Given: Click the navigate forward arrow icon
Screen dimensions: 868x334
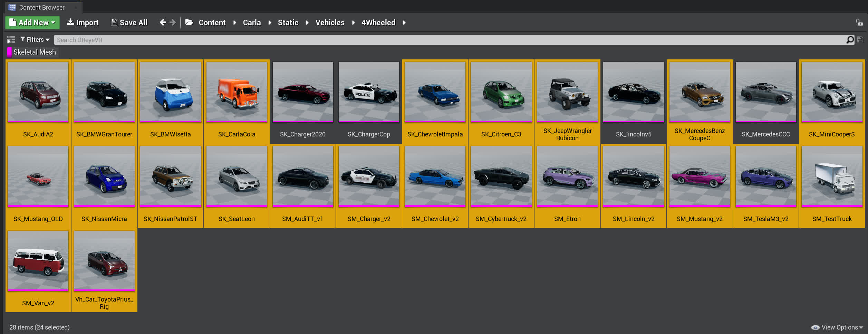Looking at the screenshot, I should coord(173,22).
